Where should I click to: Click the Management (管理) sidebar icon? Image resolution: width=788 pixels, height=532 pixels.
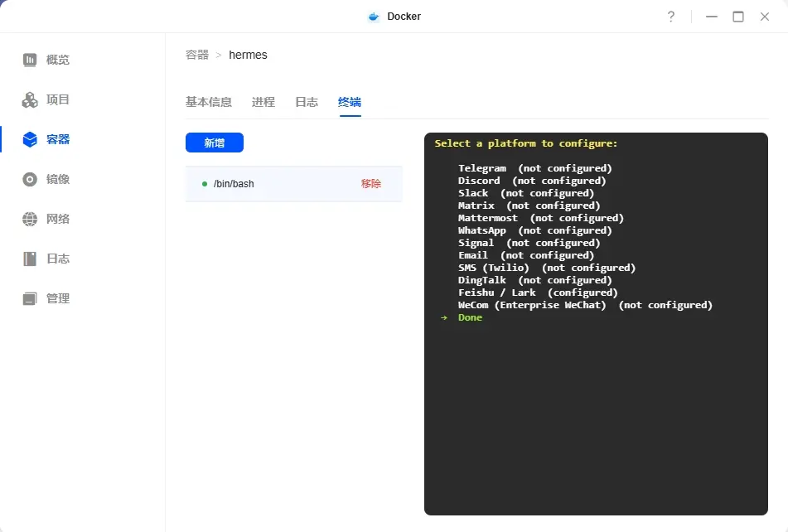[x=30, y=298]
